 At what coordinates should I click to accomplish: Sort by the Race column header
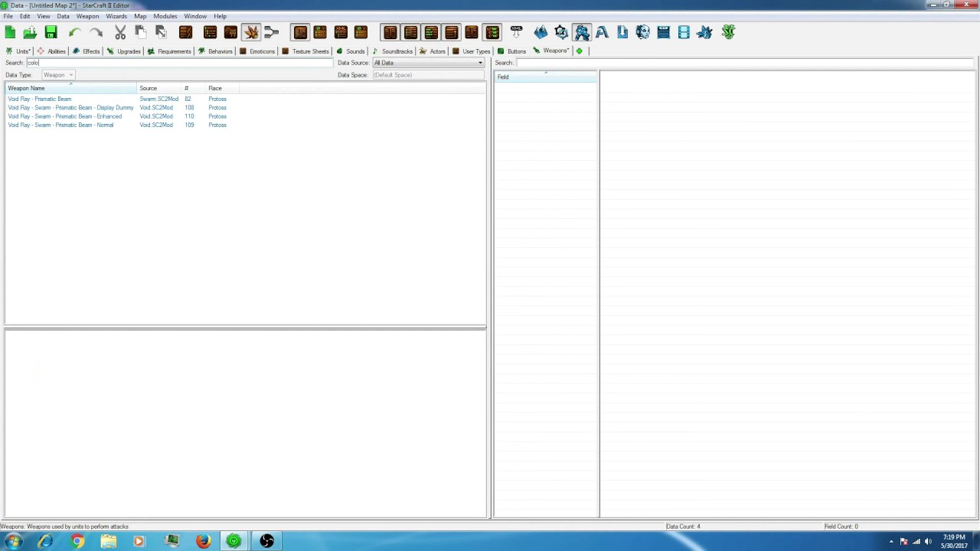(221, 88)
